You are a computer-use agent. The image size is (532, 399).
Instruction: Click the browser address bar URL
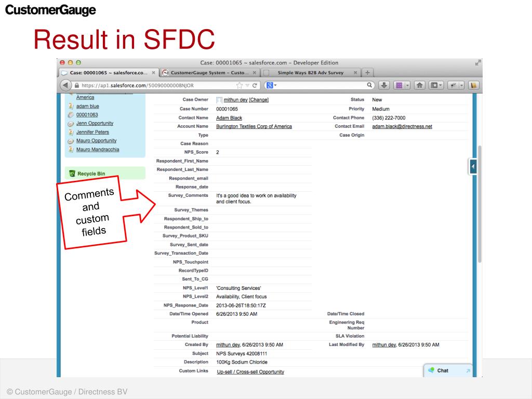[137, 86]
